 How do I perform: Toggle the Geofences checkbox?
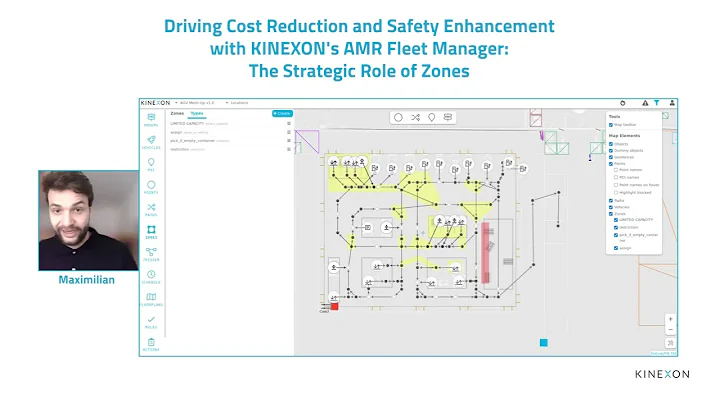pos(611,157)
